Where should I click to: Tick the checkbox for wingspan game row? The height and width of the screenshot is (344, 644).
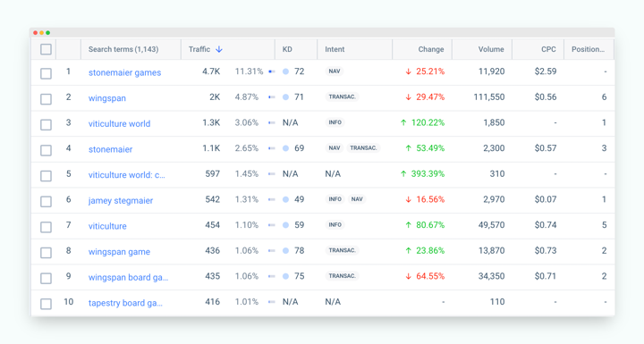coord(46,253)
